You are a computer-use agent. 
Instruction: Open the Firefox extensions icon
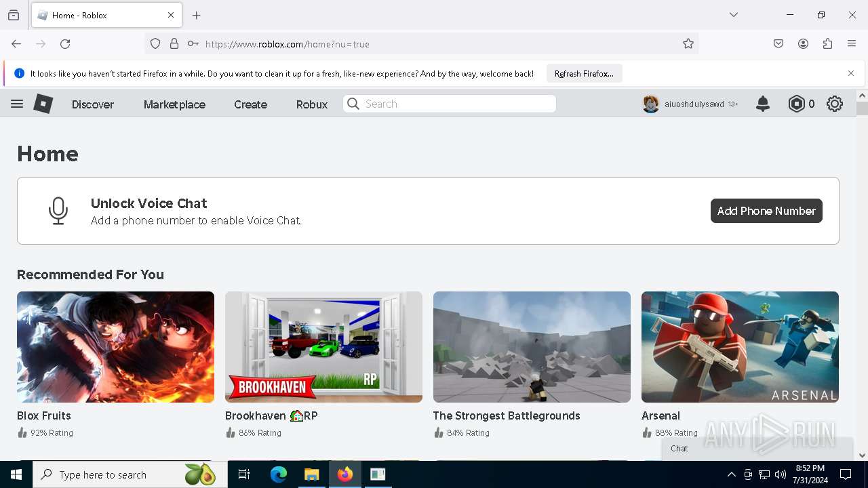827,44
